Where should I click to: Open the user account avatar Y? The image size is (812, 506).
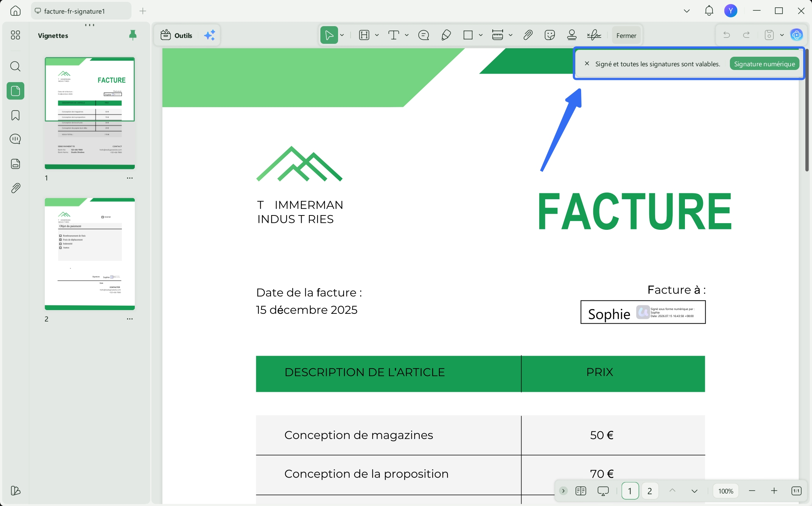pos(731,11)
